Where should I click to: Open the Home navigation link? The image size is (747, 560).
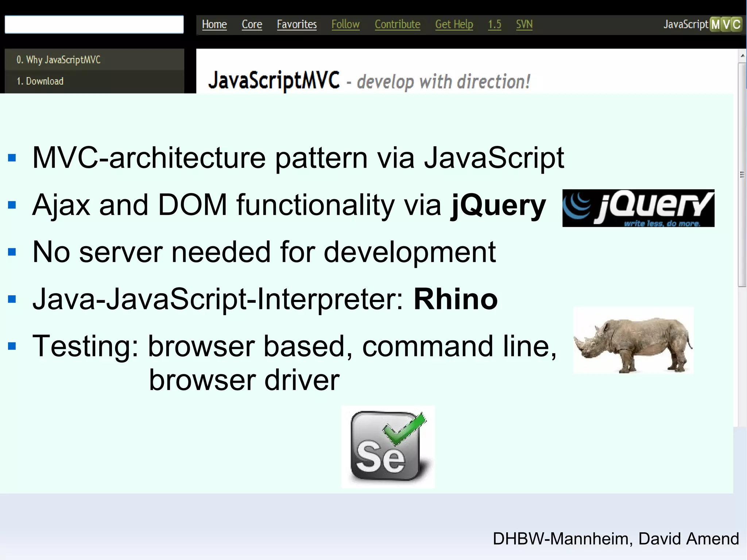pyautogui.click(x=214, y=24)
